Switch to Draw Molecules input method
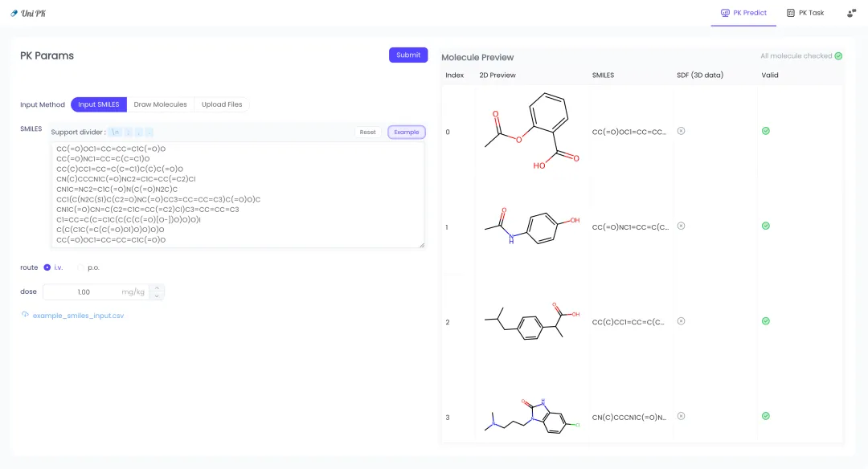This screenshot has width=868, height=469. pos(160,104)
